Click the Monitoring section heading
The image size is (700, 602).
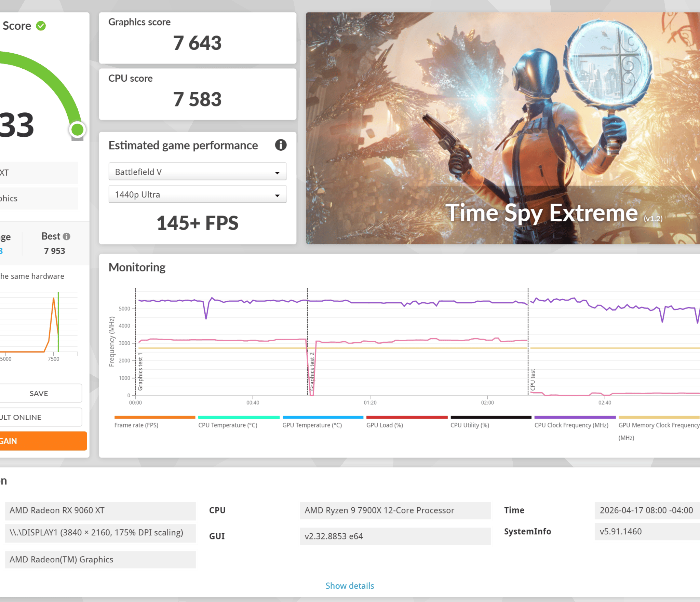coord(137,267)
